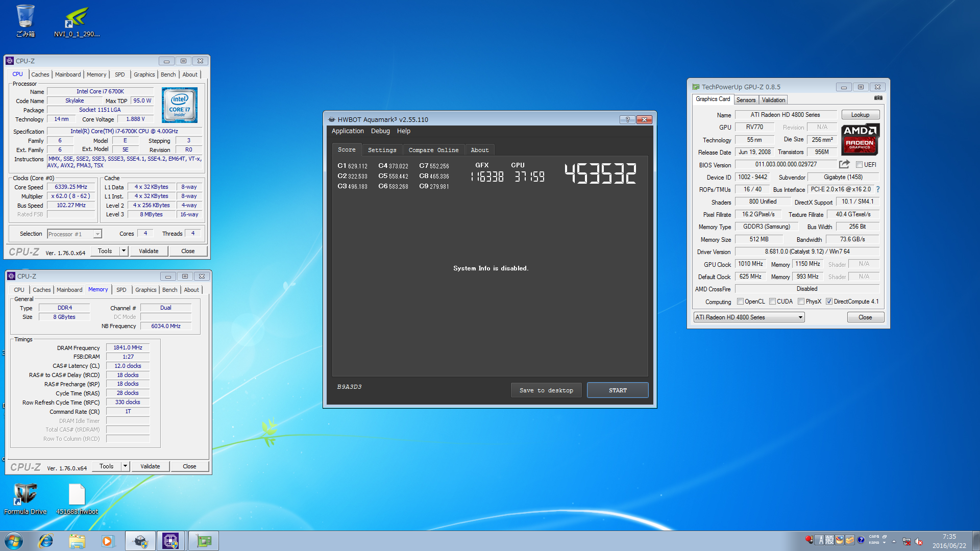The image size is (980, 551).
Task: Open the Help menu in Aquamark
Action: click(x=404, y=131)
